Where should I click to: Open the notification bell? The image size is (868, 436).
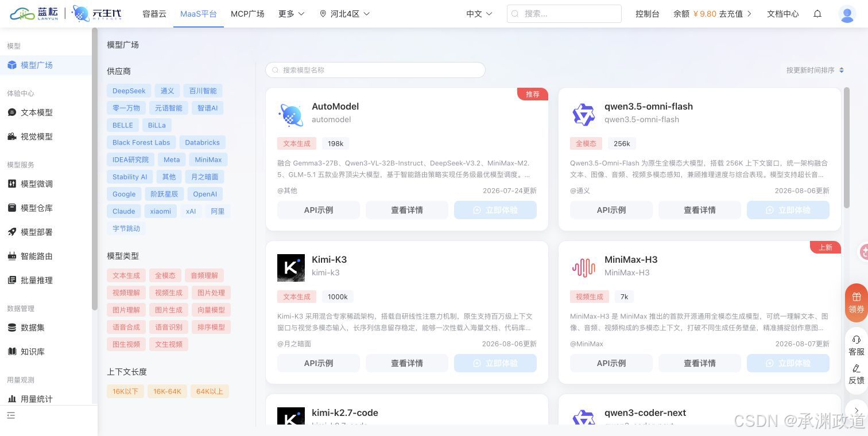pyautogui.click(x=817, y=14)
